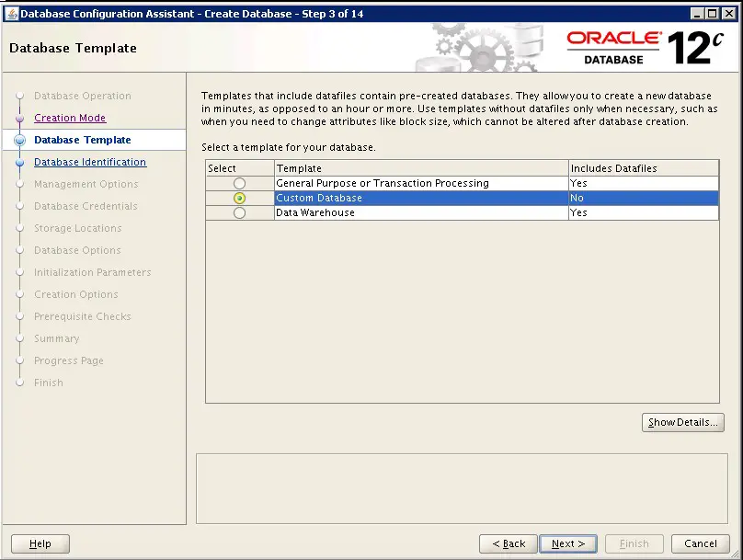Image resolution: width=743 pixels, height=560 pixels.
Task: Click the Storage Locations step label
Action: point(78,228)
